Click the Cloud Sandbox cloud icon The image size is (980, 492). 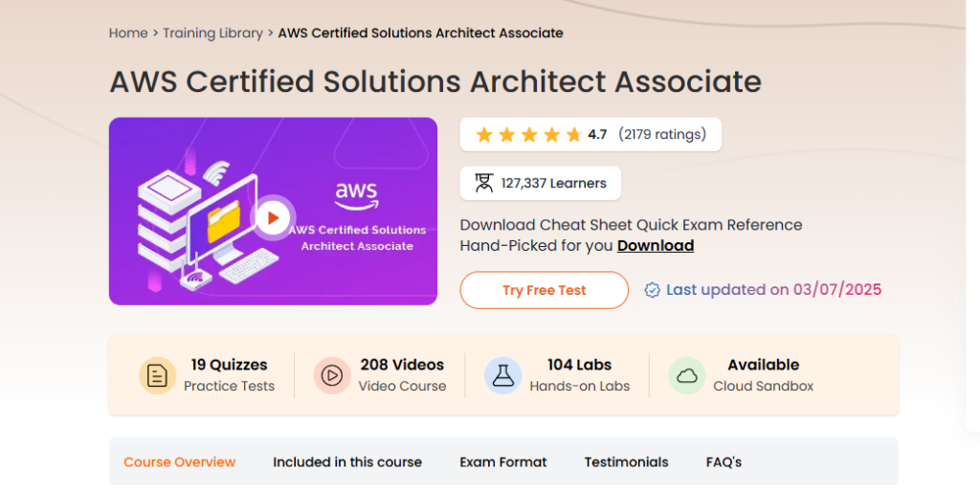click(x=687, y=375)
